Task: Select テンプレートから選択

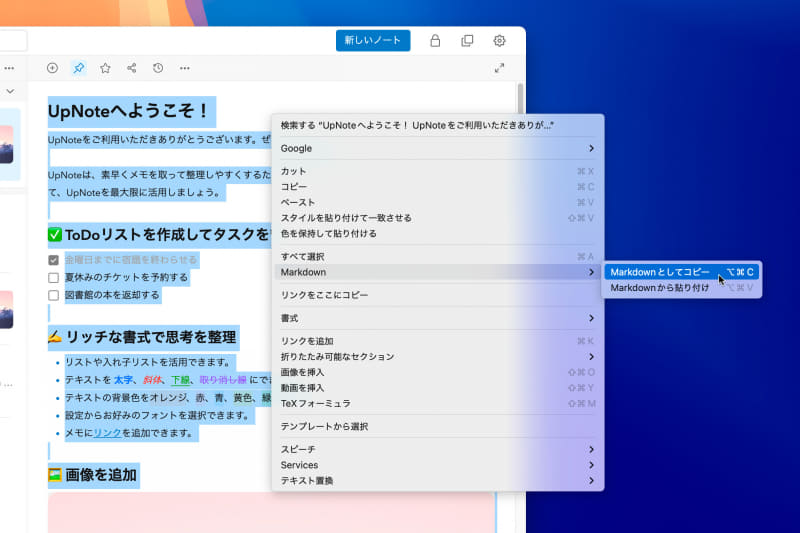Action: pyautogui.click(x=438, y=426)
